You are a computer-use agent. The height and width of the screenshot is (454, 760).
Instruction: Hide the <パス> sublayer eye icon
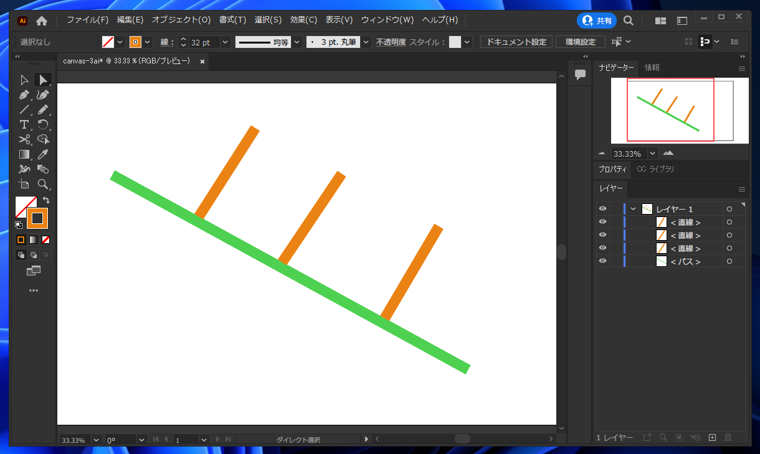click(x=602, y=261)
